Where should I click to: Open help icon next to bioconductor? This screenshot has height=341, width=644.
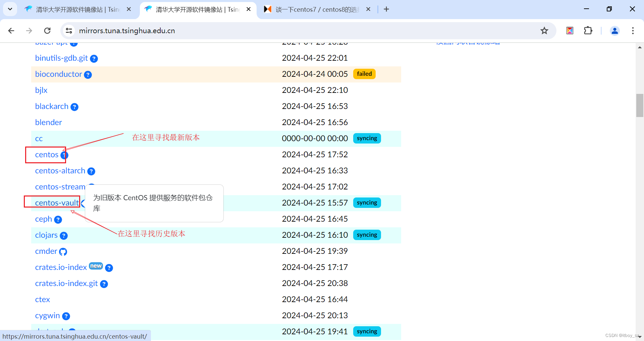click(88, 75)
